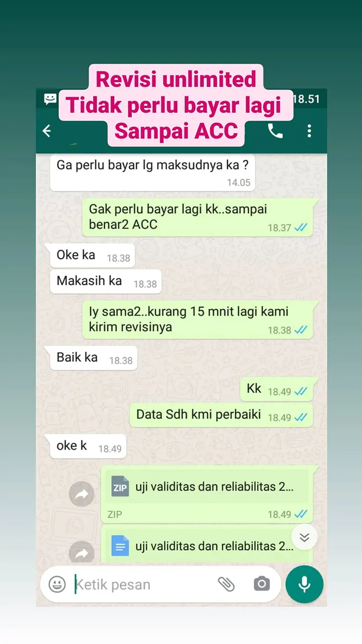This screenshot has width=362, height=644.
Task: Select the Makasih ka message bubble
Action: click(x=105, y=281)
